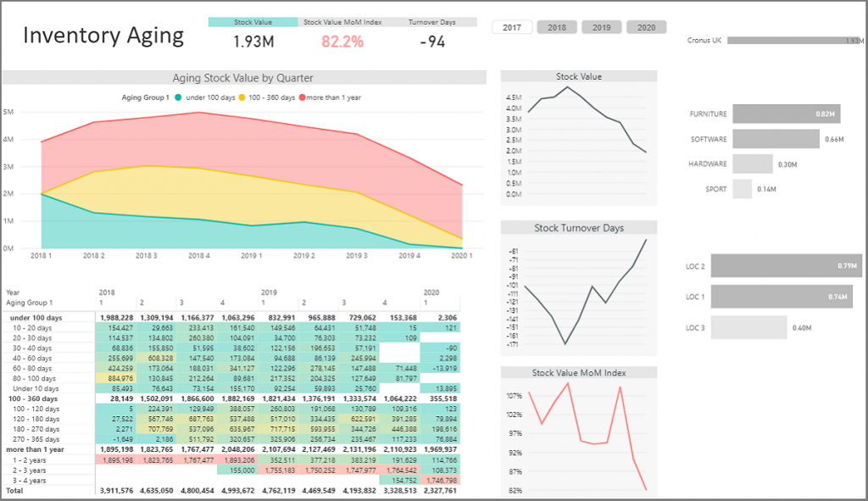Image resolution: width=868 pixels, height=501 pixels.
Task: Click the Cronus UK company bar
Action: click(x=795, y=39)
